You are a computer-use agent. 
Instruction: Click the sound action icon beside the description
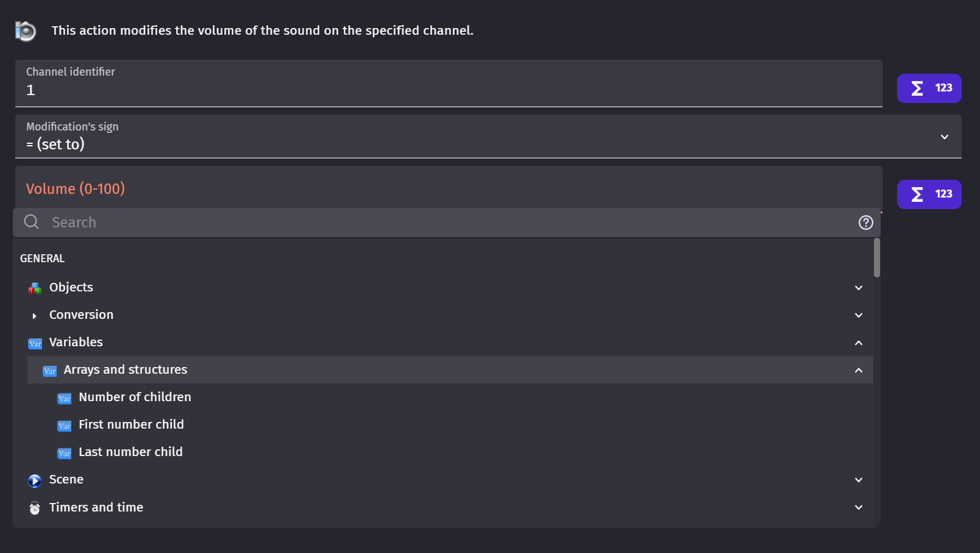click(x=26, y=30)
